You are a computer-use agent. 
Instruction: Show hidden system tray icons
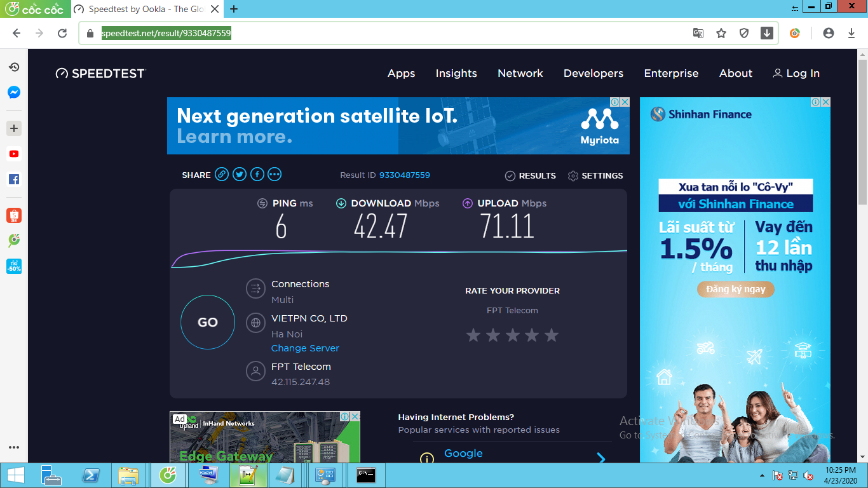(x=762, y=475)
